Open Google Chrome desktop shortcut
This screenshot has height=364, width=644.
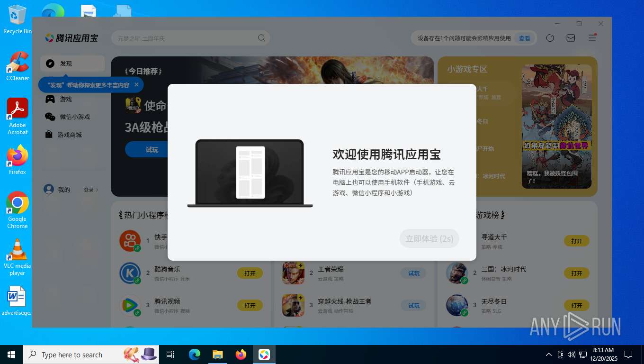[x=18, y=210]
